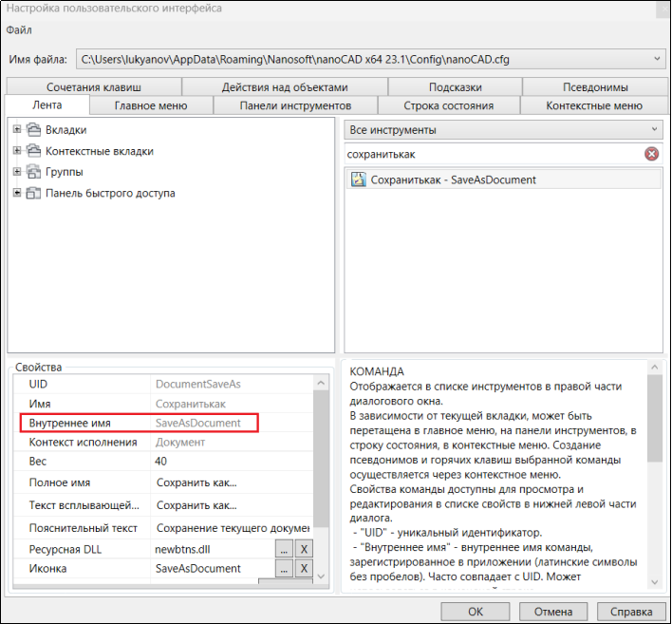The image size is (672, 624).
Task: Confirm with the OK button
Action: (x=476, y=612)
